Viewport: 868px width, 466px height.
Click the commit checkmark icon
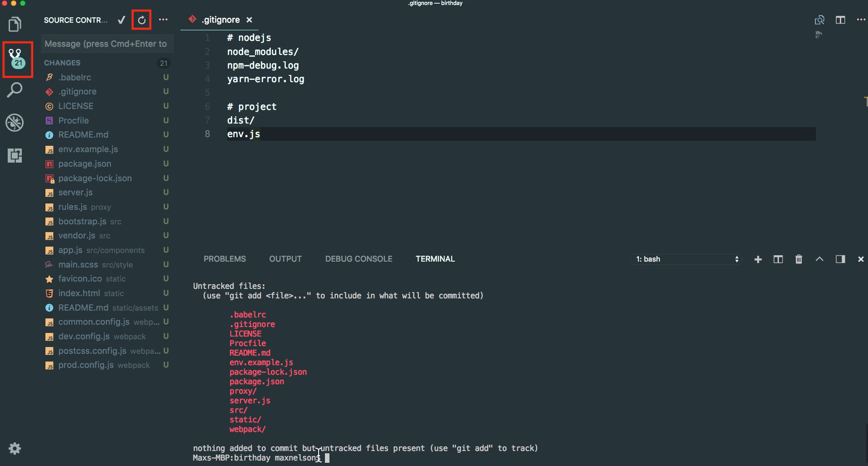[121, 20]
